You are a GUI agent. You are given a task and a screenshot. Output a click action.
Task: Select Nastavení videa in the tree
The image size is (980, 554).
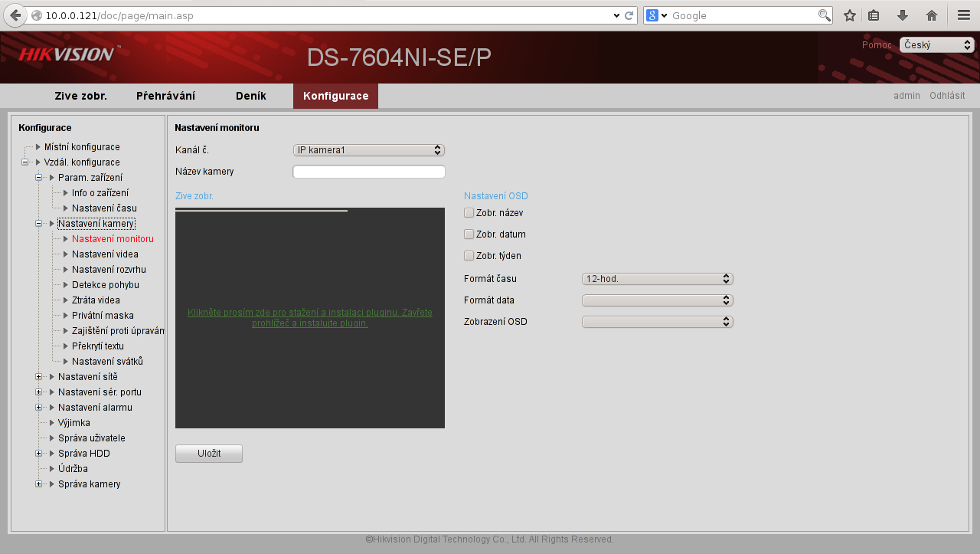click(105, 254)
